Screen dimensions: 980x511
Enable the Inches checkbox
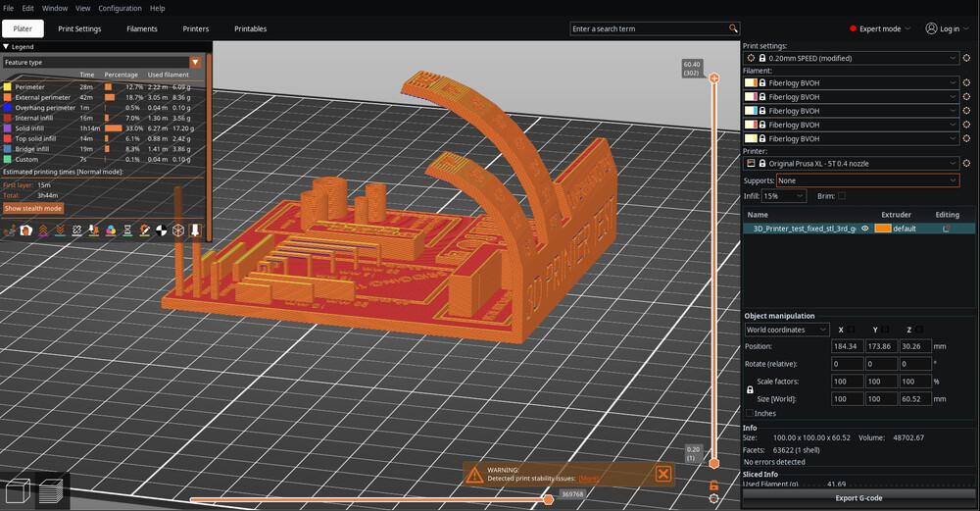pos(750,414)
